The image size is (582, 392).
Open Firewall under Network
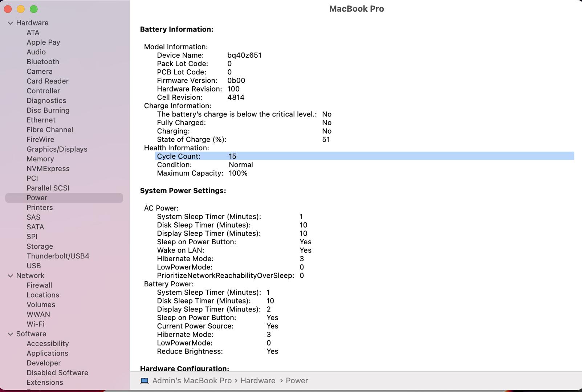pos(39,285)
